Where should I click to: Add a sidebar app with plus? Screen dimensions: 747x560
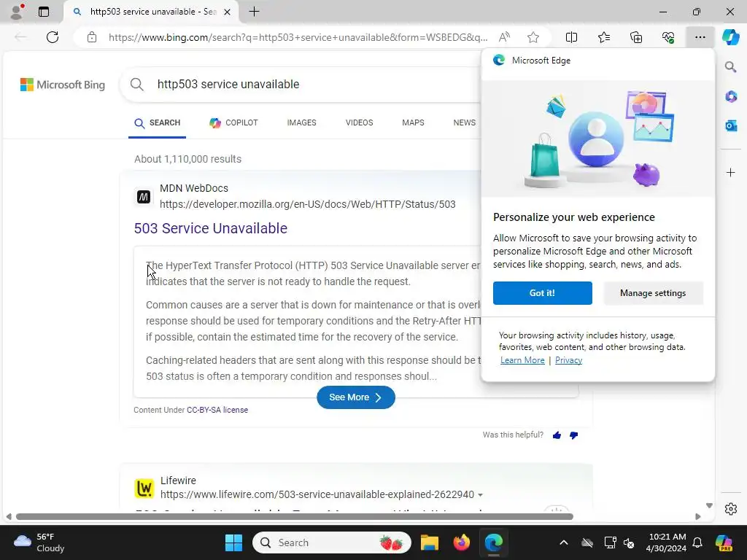pyautogui.click(x=731, y=172)
